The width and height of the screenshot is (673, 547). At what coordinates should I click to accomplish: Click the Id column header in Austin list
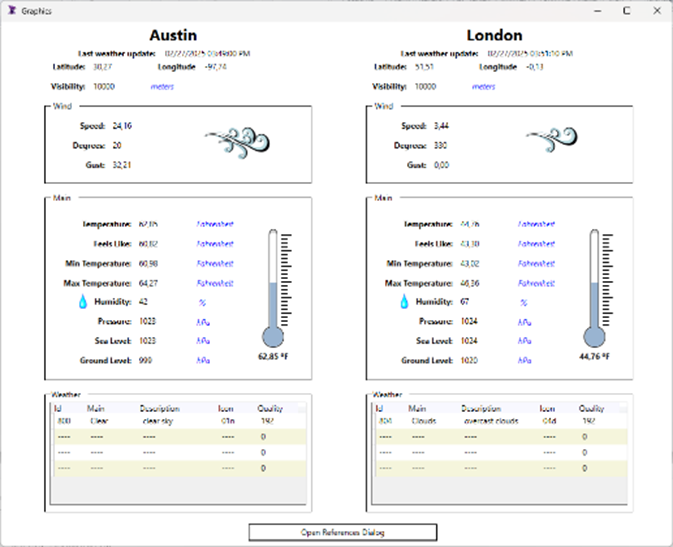click(60, 409)
